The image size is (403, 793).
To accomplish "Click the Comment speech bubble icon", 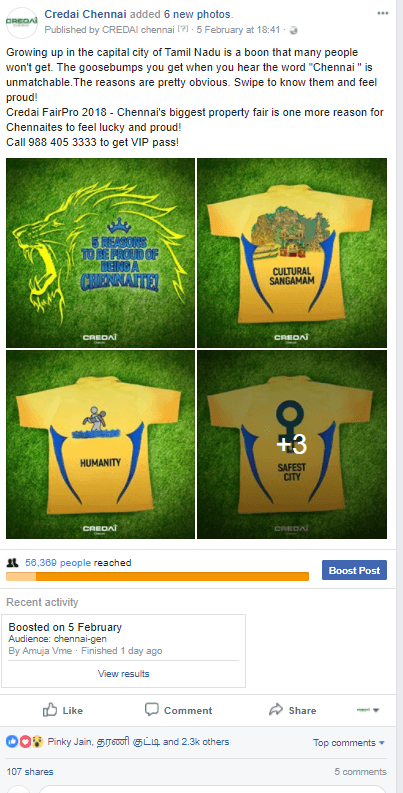I will click(152, 710).
